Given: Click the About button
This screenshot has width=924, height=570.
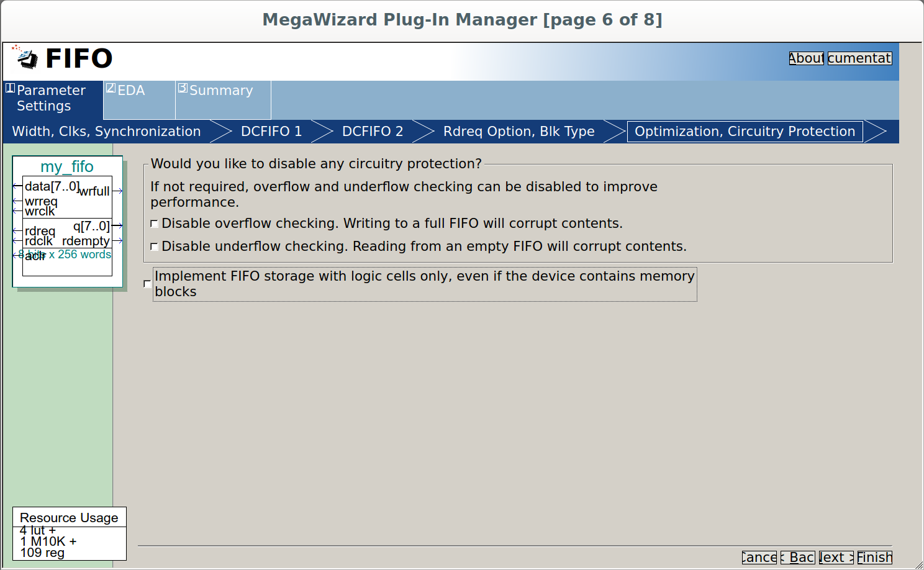Looking at the screenshot, I should click(x=806, y=58).
